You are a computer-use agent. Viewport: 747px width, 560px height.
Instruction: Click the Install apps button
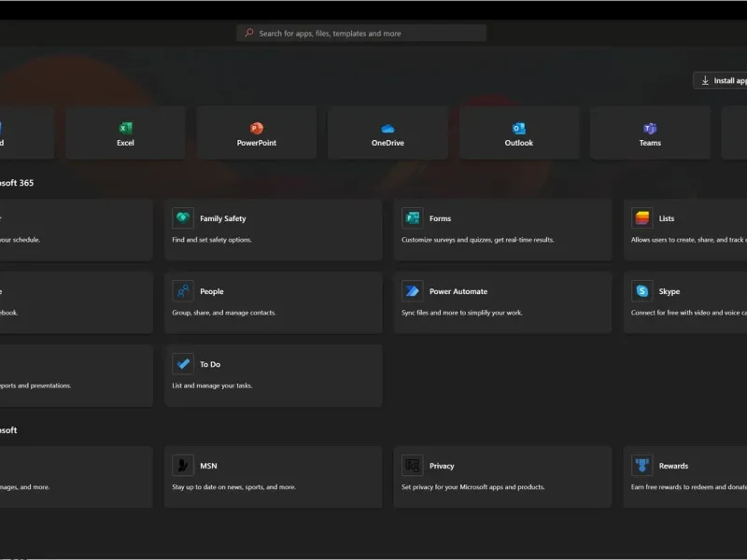[x=720, y=80]
